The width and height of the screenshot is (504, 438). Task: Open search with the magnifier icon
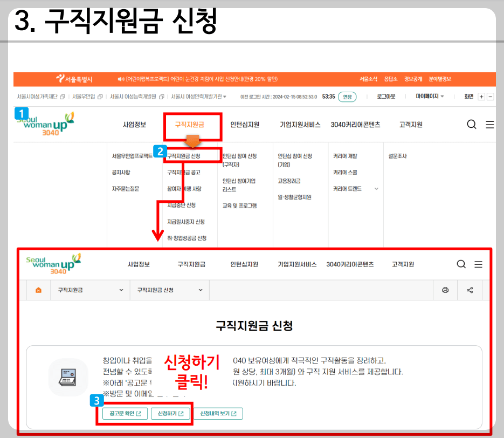[472, 124]
